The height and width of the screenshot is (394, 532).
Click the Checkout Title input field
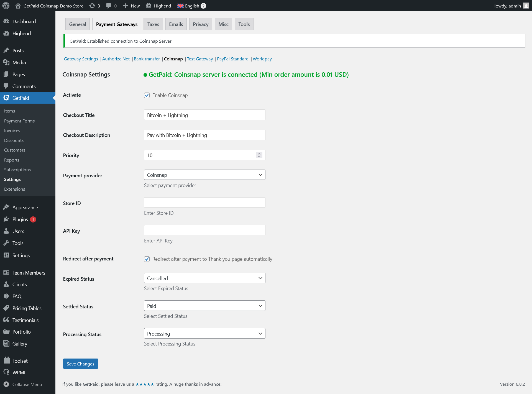(x=204, y=115)
